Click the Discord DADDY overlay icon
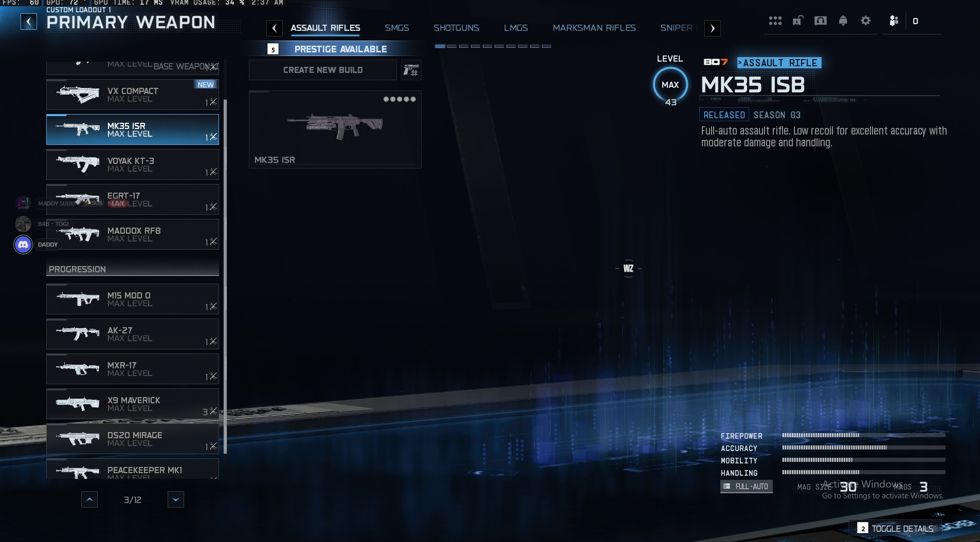The height and width of the screenshot is (542, 980). [x=23, y=245]
